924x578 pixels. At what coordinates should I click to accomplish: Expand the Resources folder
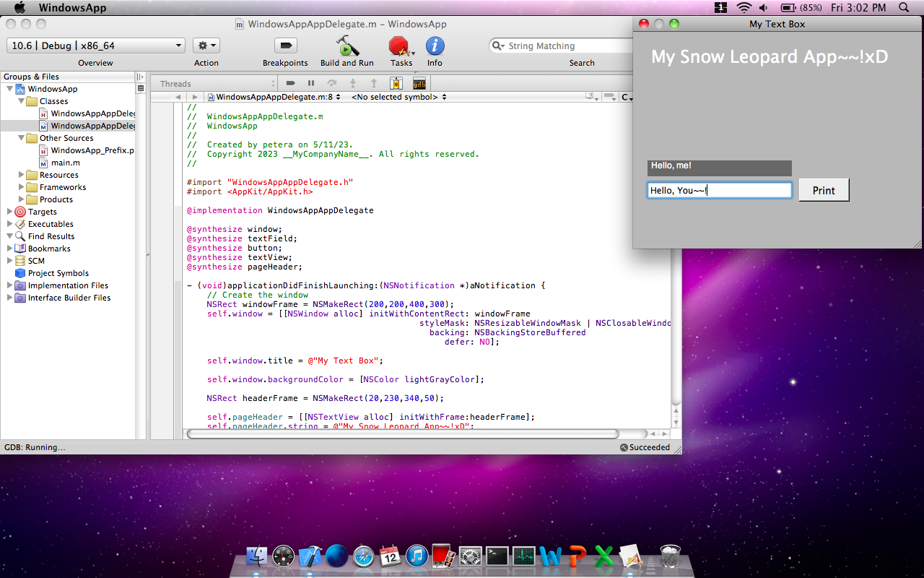click(22, 175)
